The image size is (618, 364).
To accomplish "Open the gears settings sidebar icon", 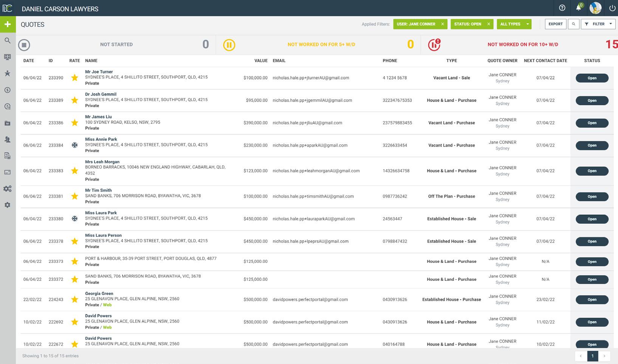I will 8,189.
